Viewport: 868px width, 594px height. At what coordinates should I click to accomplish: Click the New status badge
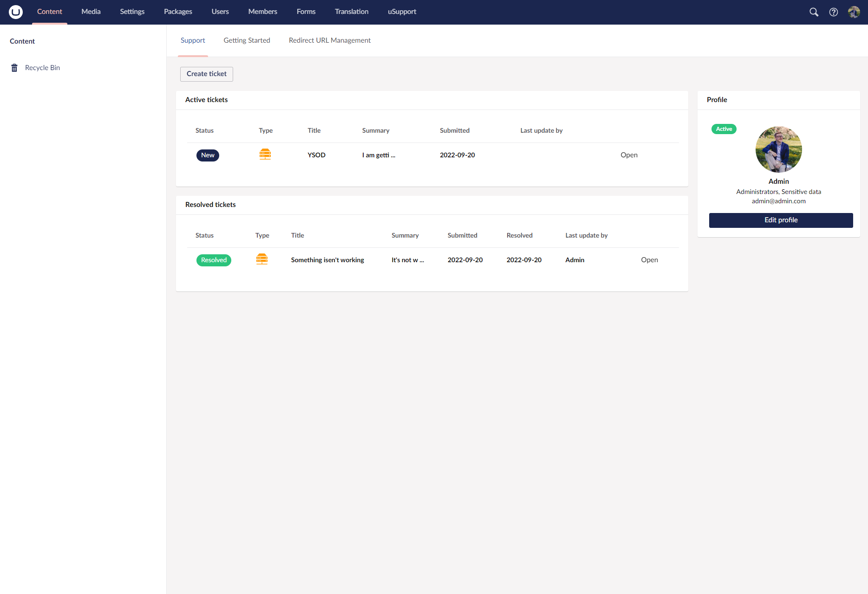[208, 155]
